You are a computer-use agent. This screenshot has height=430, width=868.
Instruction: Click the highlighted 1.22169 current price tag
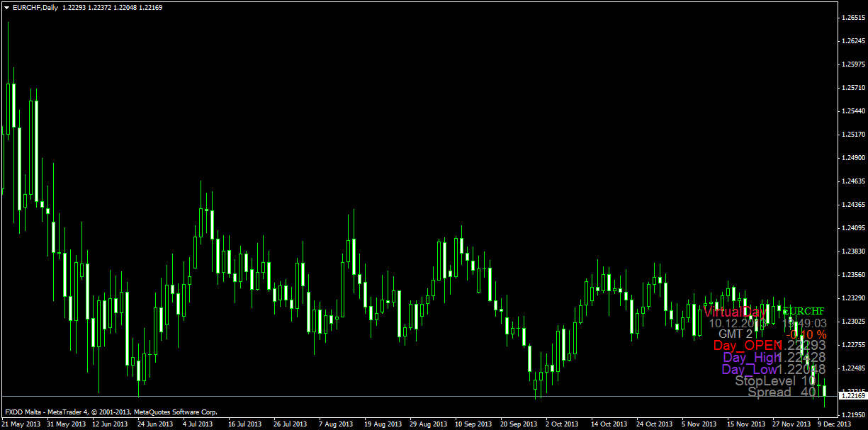[x=853, y=395]
